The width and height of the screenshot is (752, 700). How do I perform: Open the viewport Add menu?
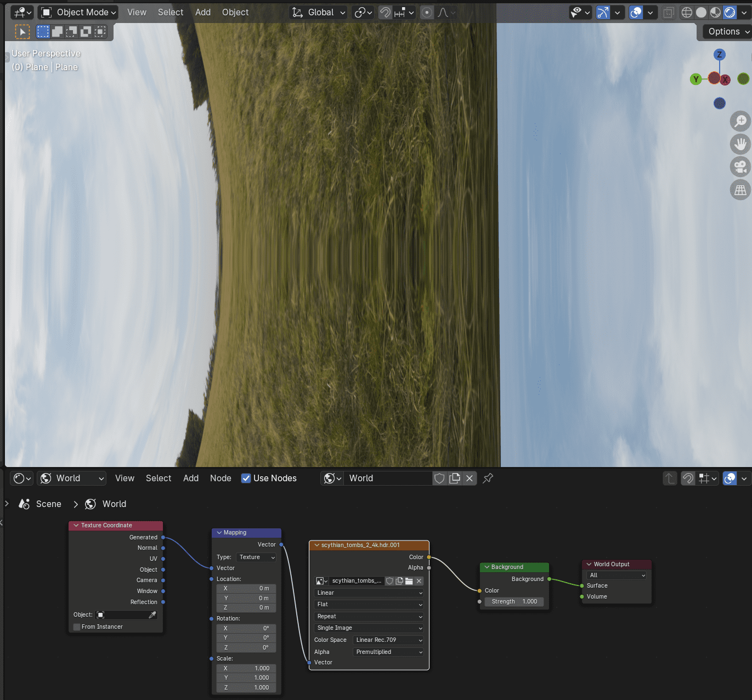tap(203, 12)
